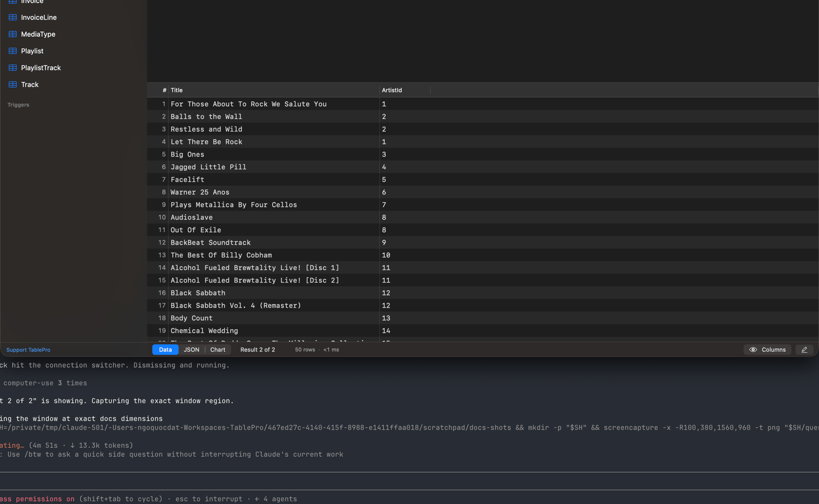The width and height of the screenshot is (819, 504).
Task: Click the PlaylistTrack table icon
Action: tap(13, 68)
